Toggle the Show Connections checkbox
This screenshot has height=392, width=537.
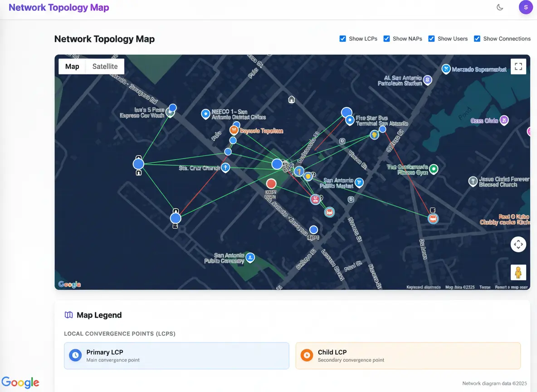click(x=477, y=39)
